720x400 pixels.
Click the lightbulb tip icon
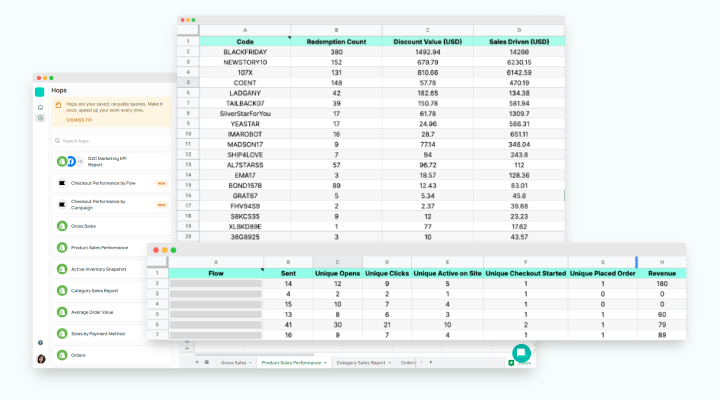point(58,105)
